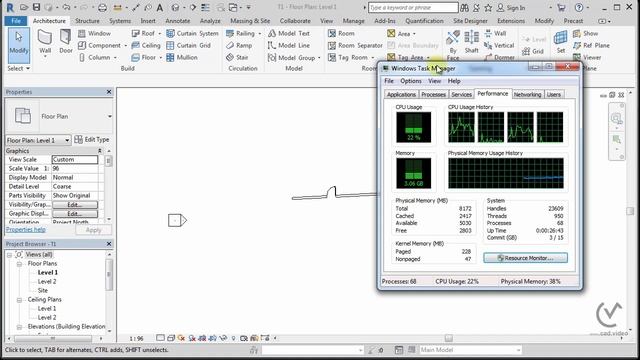Image resolution: width=640 pixels, height=360 pixels.
Task: Close the Project Browser panel
Action: (x=109, y=244)
